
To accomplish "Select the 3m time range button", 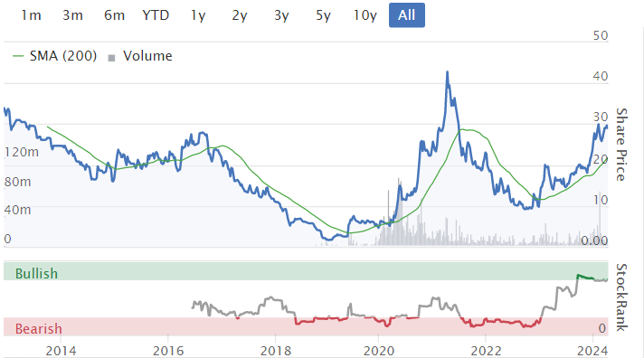I will click(x=72, y=15).
